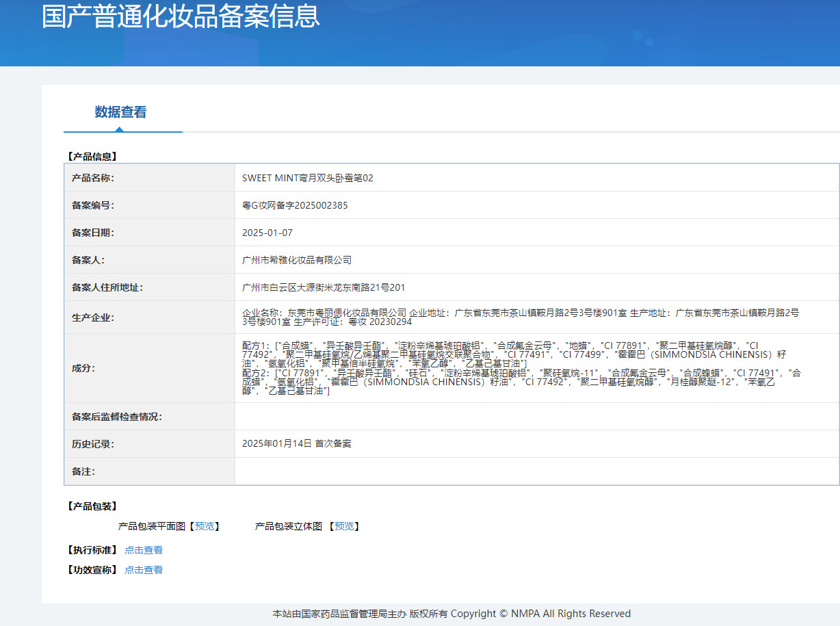This screenshot has width=840, height=626.
Task: Click the registrant 广州市希雅化妆品有限公司
Action: point(297,260)
